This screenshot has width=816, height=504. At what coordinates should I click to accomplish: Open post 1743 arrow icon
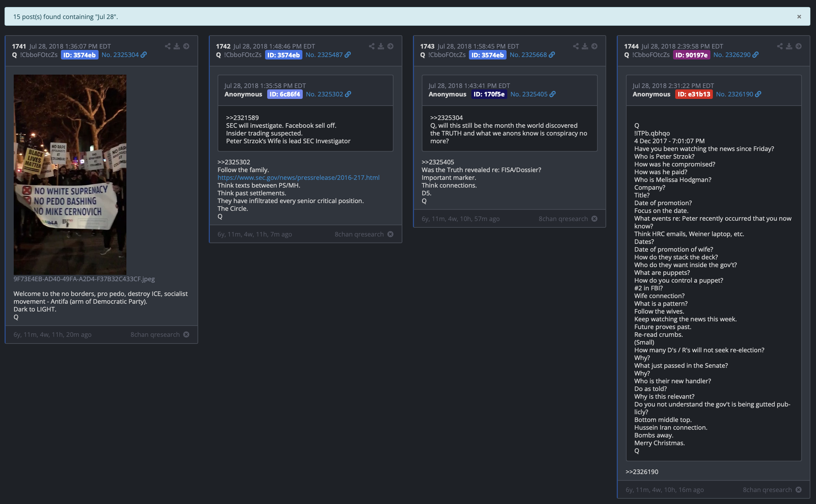(595, 46)
